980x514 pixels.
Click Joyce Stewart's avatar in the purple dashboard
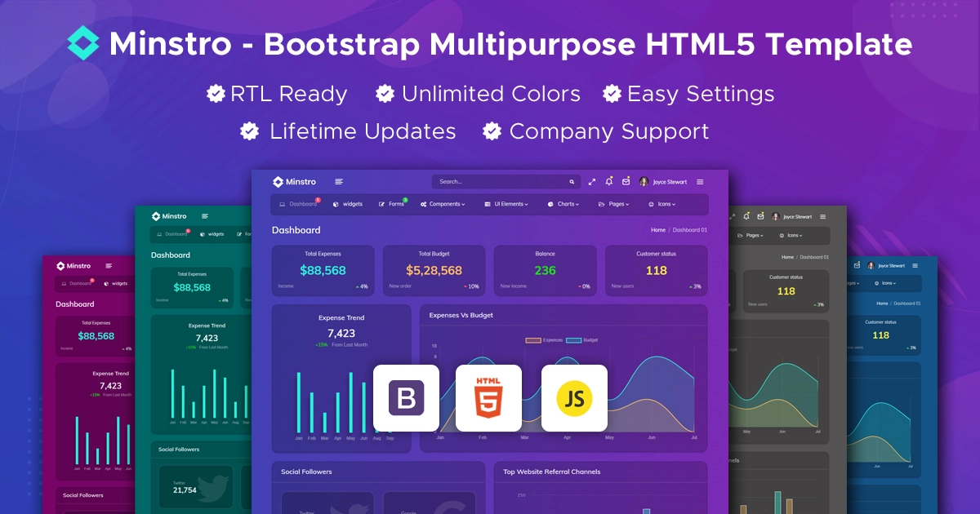click(644, 182)
